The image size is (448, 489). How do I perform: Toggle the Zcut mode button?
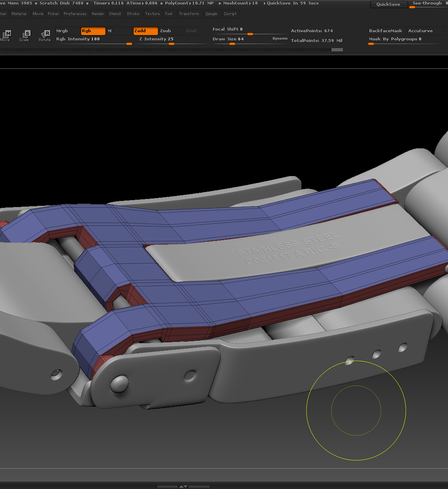pos(196,31)
